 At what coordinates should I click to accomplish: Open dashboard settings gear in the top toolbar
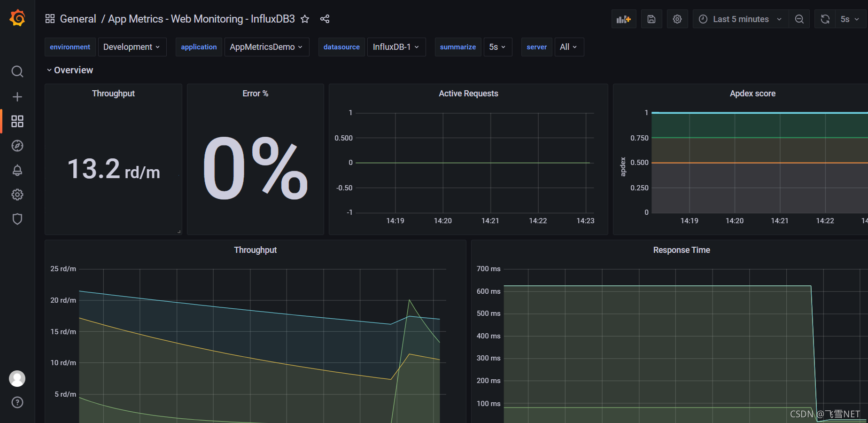click(677, 19)
